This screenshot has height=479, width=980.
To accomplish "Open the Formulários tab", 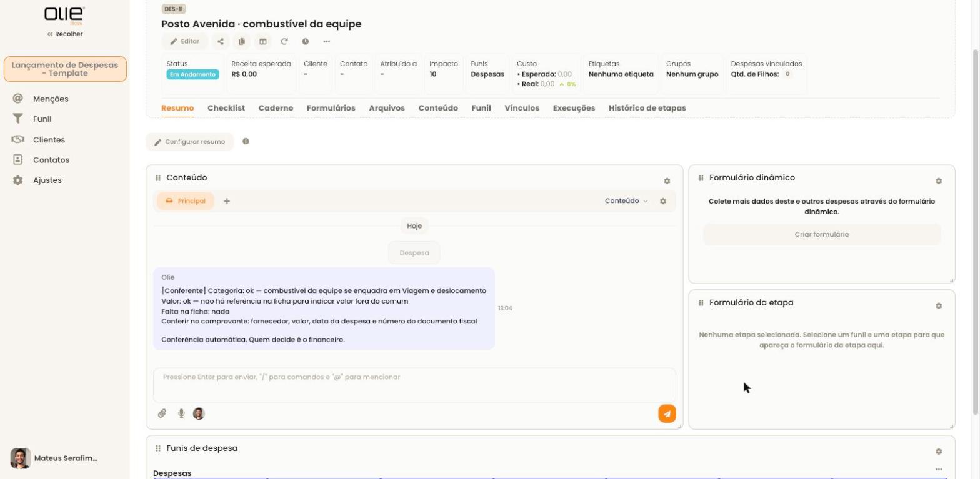I will [331, 108].
